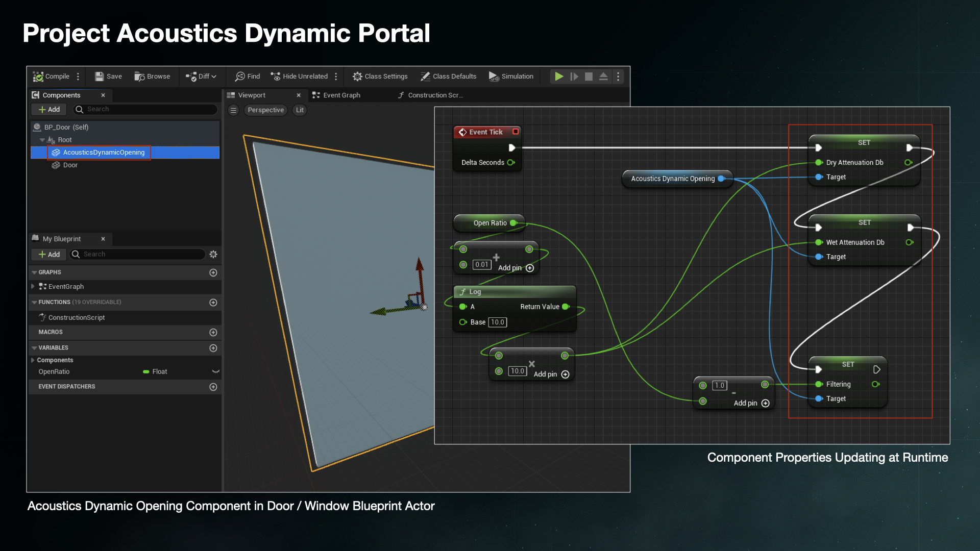This screenshot has width=980, height=551.
Task: Add a new function with plus icon
Action: coord(213,303)
